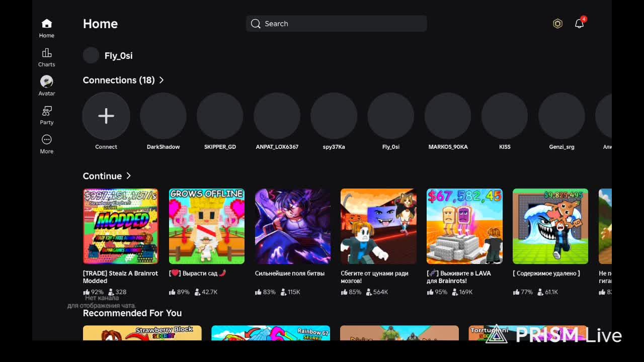Click title [TRADE] Stealz A Brainrot Modded
Image resolution: width=644 pixels, height=362 pixels.
(120, 277)
